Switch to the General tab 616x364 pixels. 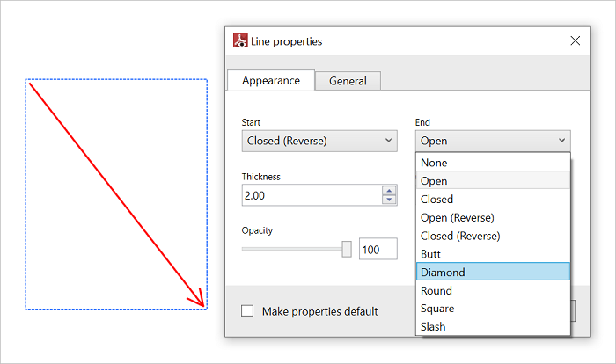coord(348,81)
